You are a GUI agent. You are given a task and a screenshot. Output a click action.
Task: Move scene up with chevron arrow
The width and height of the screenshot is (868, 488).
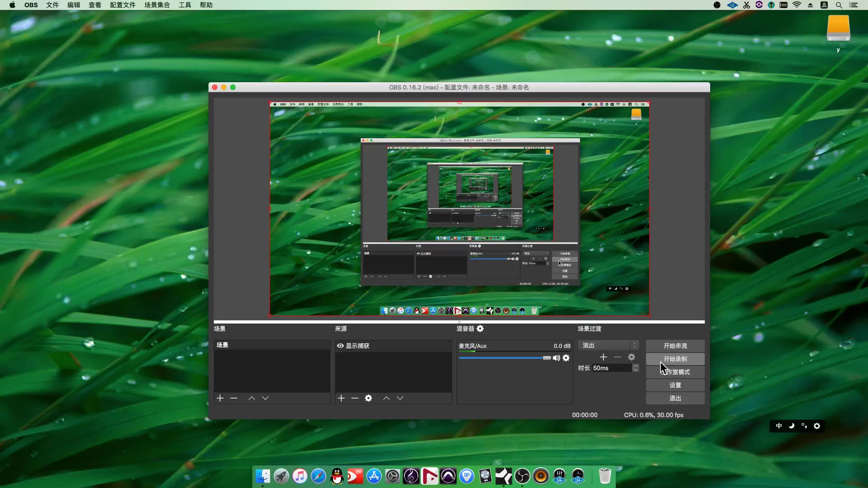[252, 398]
